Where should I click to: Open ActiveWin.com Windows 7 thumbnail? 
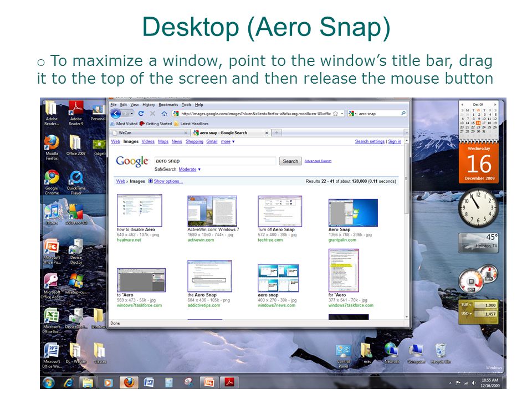[x=212, y=211]
